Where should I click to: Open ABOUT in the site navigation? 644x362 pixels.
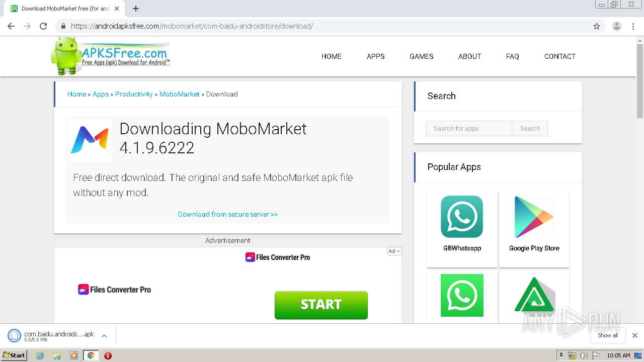(470, 56)
